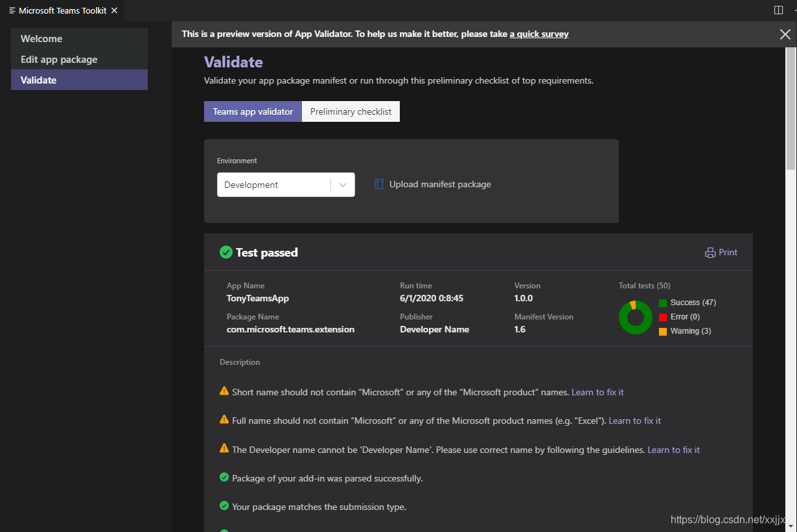
Task: Click the Print button label
Action: pos(728,252)
